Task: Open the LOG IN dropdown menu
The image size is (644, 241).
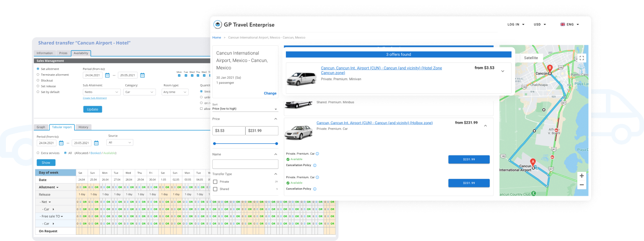Action: [516, 25]
